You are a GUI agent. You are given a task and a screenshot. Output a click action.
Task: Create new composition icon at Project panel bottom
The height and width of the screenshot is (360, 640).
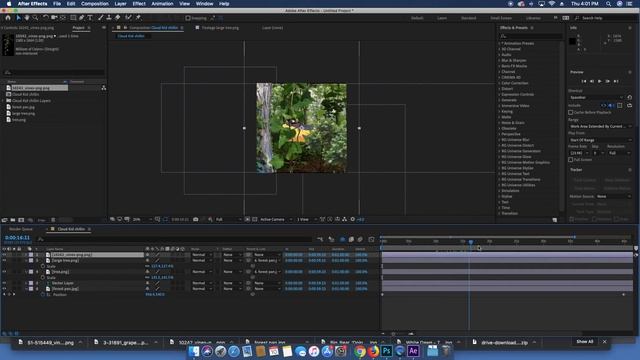pyautogui.click(x=21, y=220)
